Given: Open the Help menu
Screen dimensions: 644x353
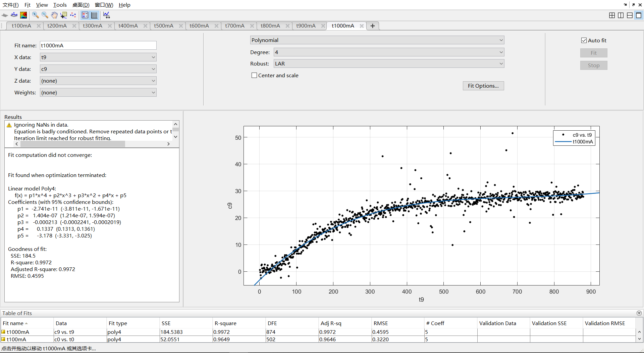Looking at the screenshot, I should (x=124, y=5).
